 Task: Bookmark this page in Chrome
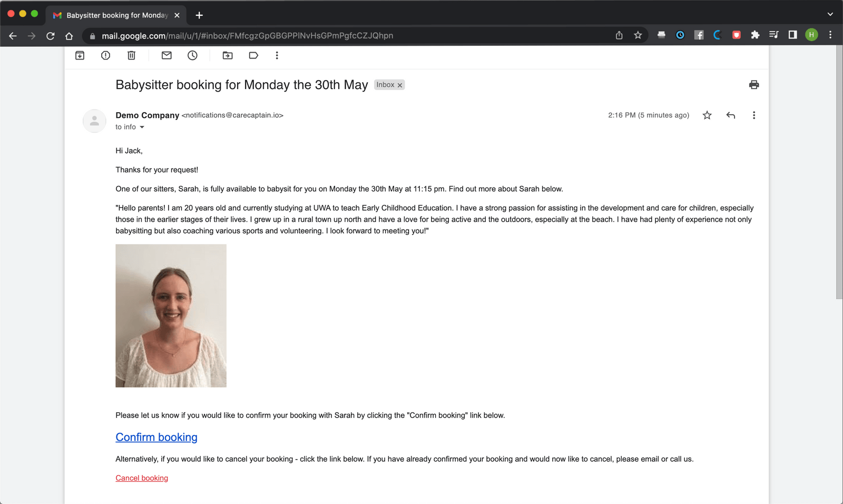638,35
